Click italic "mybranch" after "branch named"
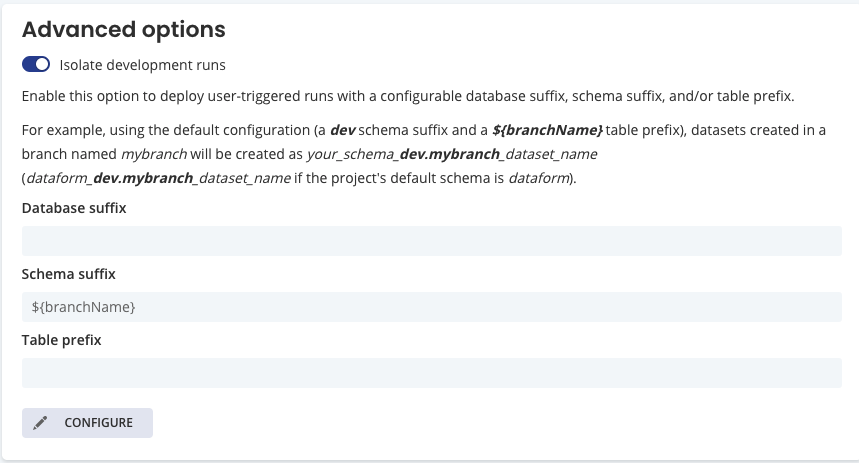859x463 pixels. [146, 155]
